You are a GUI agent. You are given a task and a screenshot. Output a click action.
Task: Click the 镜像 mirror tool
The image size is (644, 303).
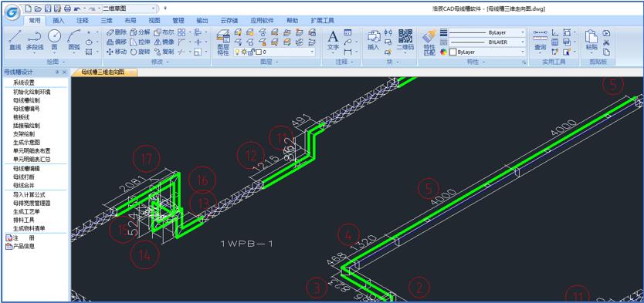coord(164,42)
